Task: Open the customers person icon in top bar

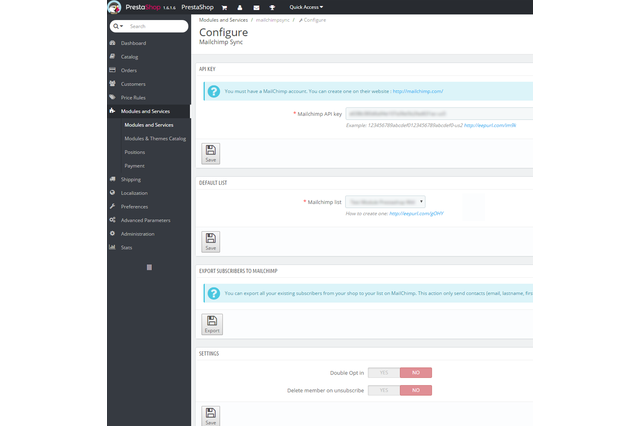Action: pos(240,7)
